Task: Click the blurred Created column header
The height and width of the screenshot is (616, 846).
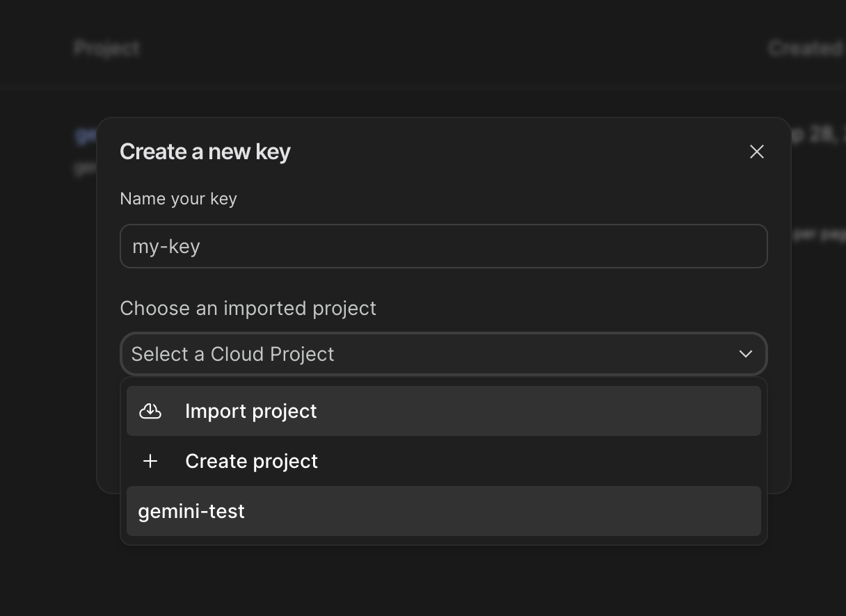Action: (x=805, y=48)
